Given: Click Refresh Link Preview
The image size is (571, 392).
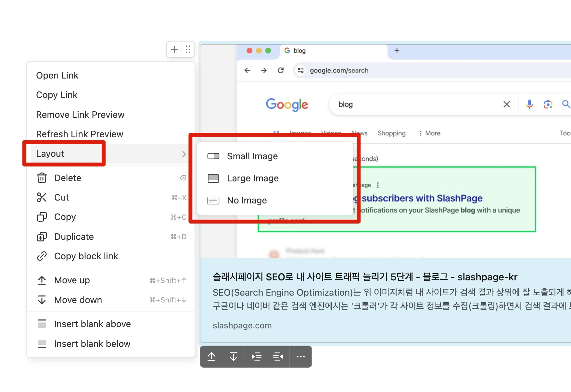Looking at the screenshot, I should coord(80,134).
